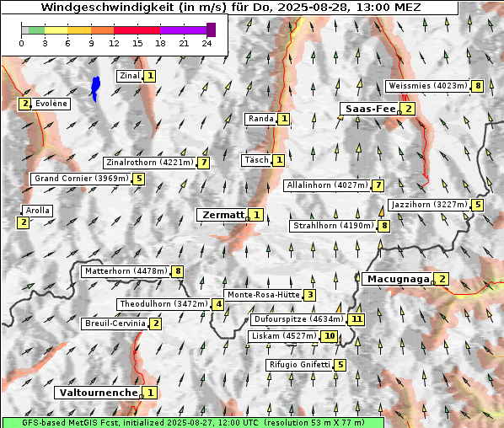Screen dimensions: 504x428
Task: Click the Grand Cornier (3969m) label
Action: [81, 179]
